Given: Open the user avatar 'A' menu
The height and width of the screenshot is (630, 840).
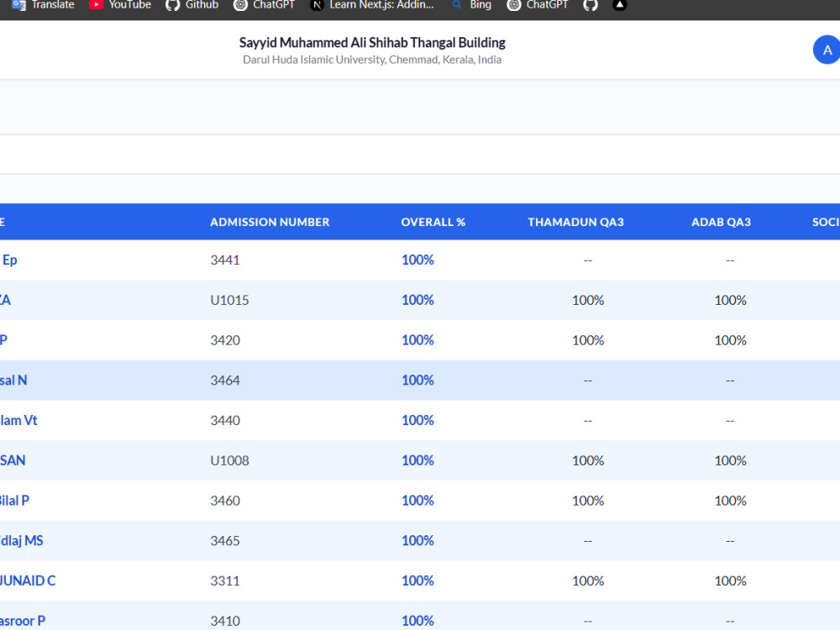Looking at the screenshot, I should point(827,50).
